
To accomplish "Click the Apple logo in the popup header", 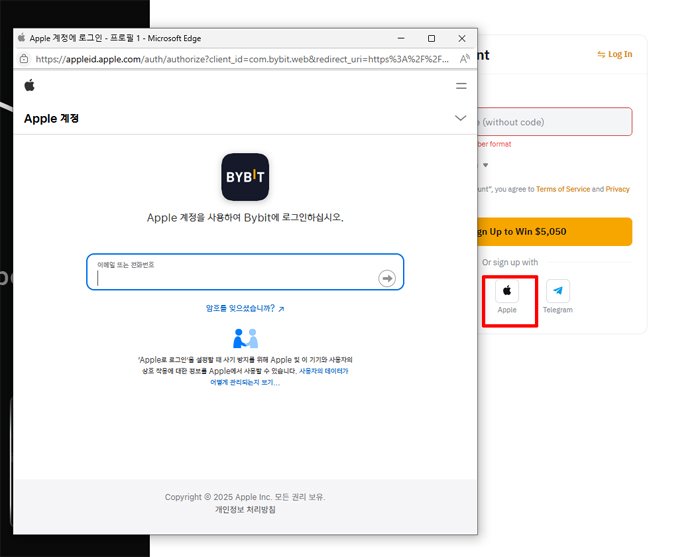I will (29, 85).
